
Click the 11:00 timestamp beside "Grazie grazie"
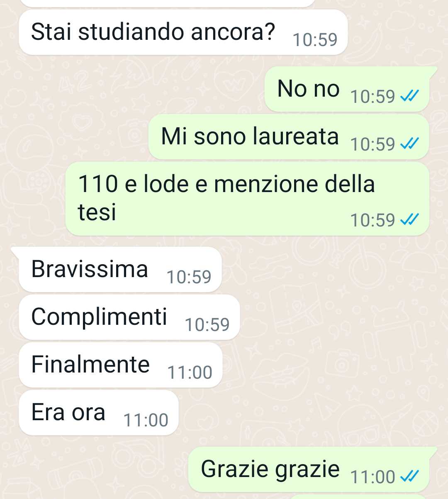click(373, 477)
